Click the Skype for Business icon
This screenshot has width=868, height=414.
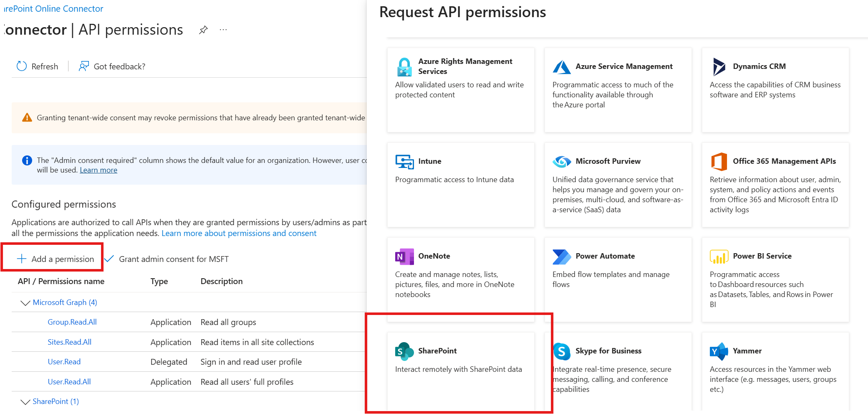tap(562, 351)
